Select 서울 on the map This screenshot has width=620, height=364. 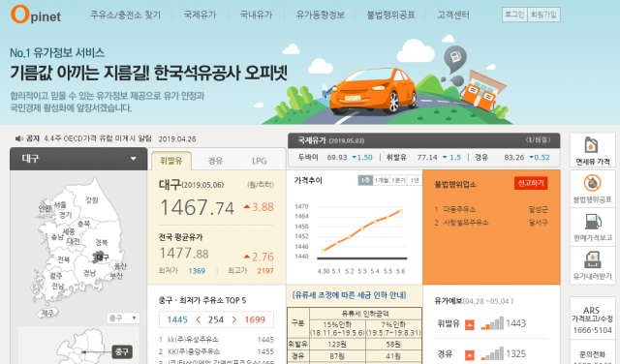tap(60, 205)
